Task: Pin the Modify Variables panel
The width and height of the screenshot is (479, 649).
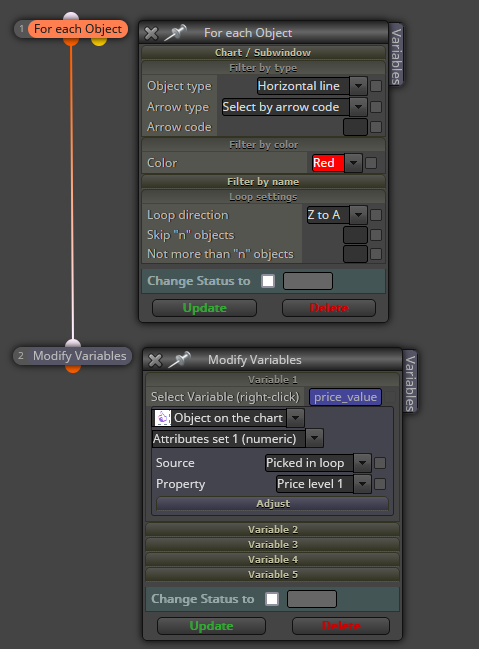Action: tap(179, 360)
